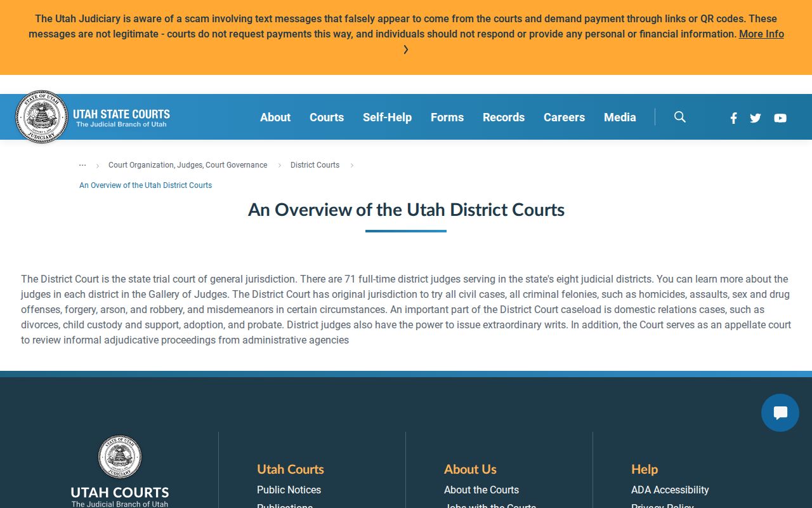Open the Facebook icon in header
The width and height of the screenshot is (812, 508).
[x=733, y=117]
